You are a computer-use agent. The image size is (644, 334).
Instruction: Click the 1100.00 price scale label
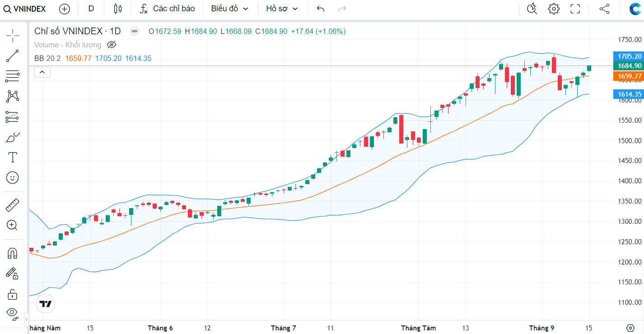pos(629,302)
